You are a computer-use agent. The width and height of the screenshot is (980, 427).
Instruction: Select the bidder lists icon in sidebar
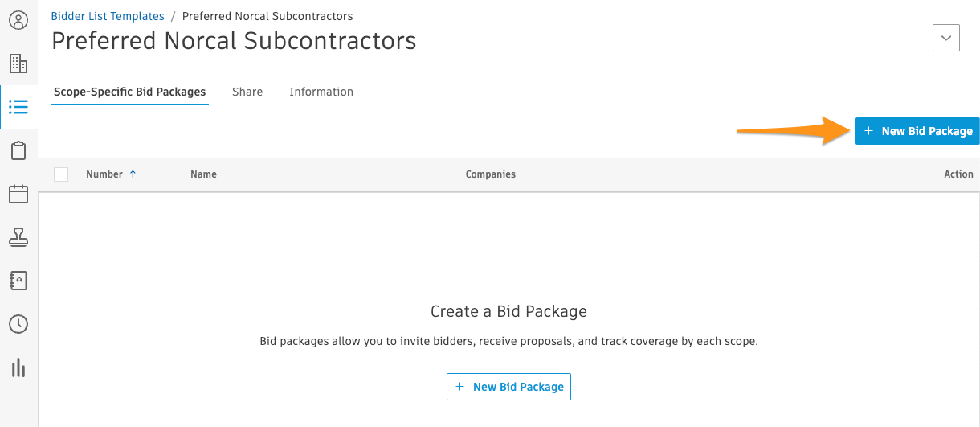point(18,107)
